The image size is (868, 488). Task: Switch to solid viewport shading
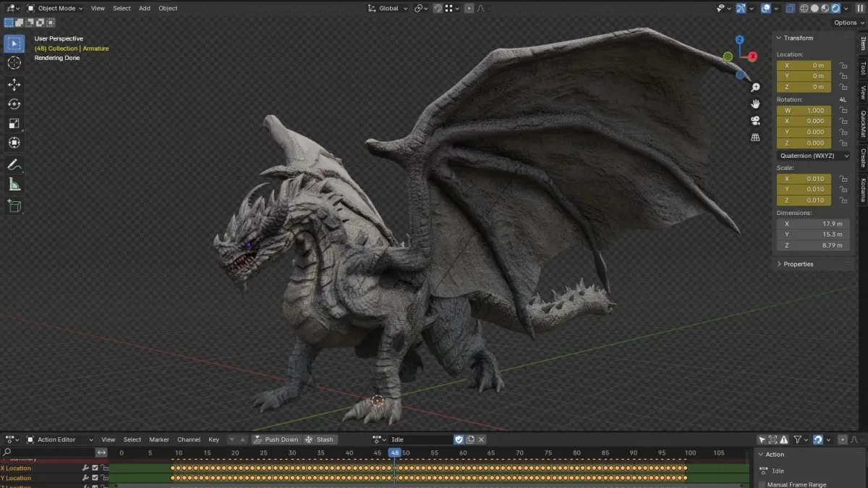pyautogui.click(x=814, y=8)
